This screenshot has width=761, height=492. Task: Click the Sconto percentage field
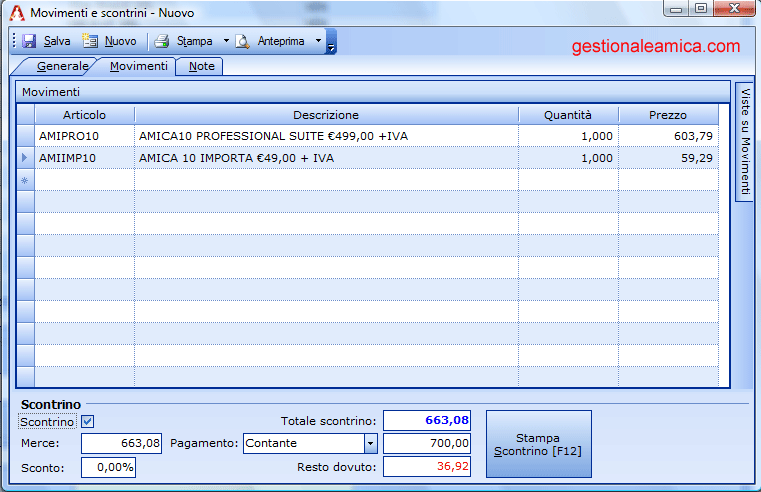pos(108,467)
